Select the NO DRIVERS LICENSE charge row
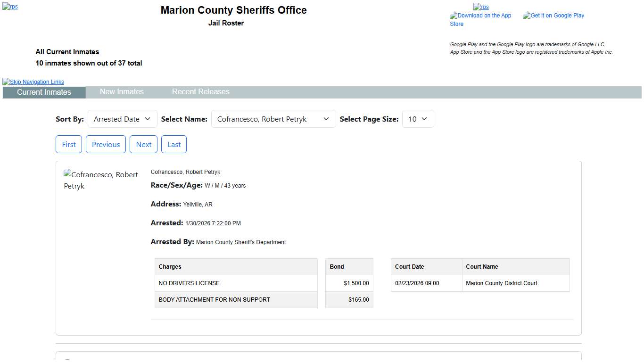 pyautogui.click(x=236, y=283)
